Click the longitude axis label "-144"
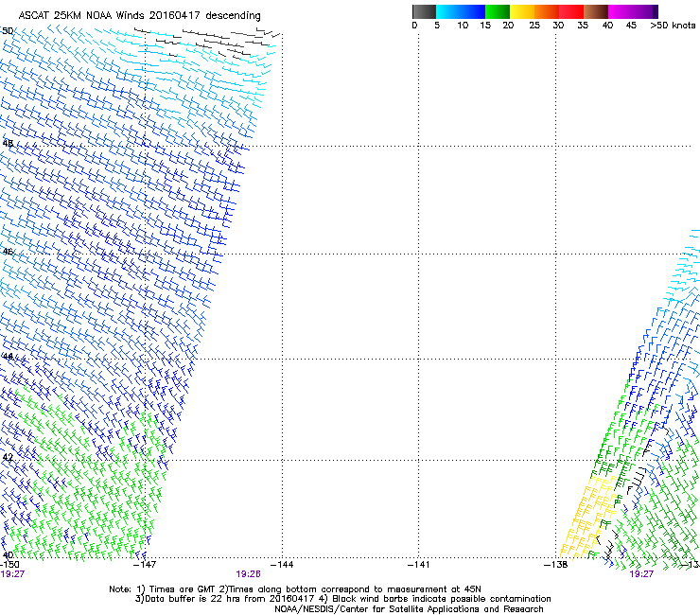The width and height of the screenshot is (700, 615). tap(282, 565)
